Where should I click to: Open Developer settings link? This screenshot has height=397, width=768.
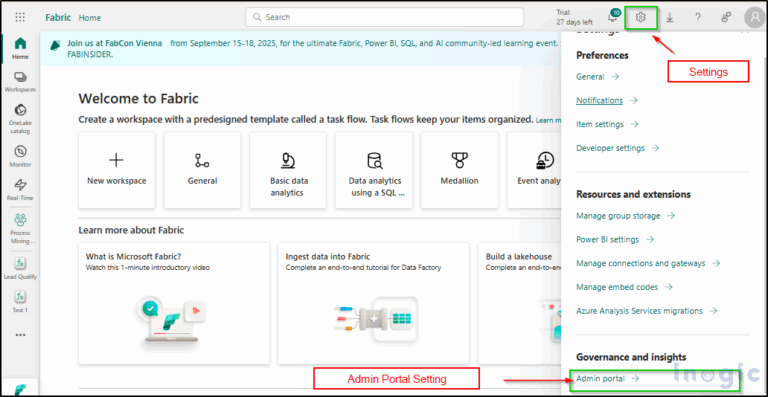(618, 148)
